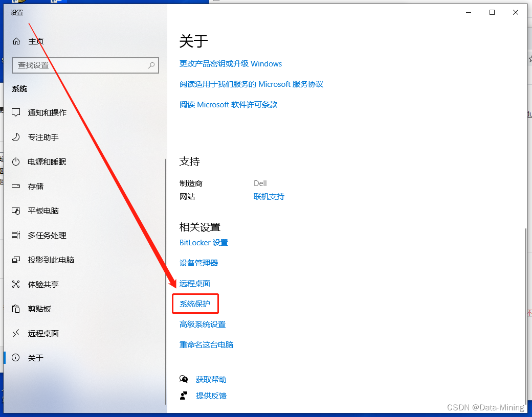Close the 设置 window
The height and width of the screenshot is (417, 532).
pyautogui.click(x=516, y=13)
